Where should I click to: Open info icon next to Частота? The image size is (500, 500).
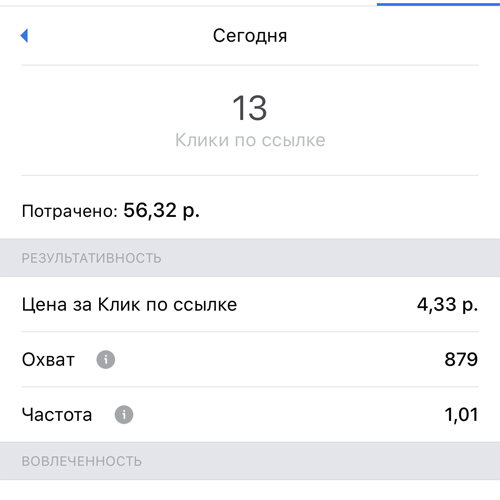[x=124, y=415]
